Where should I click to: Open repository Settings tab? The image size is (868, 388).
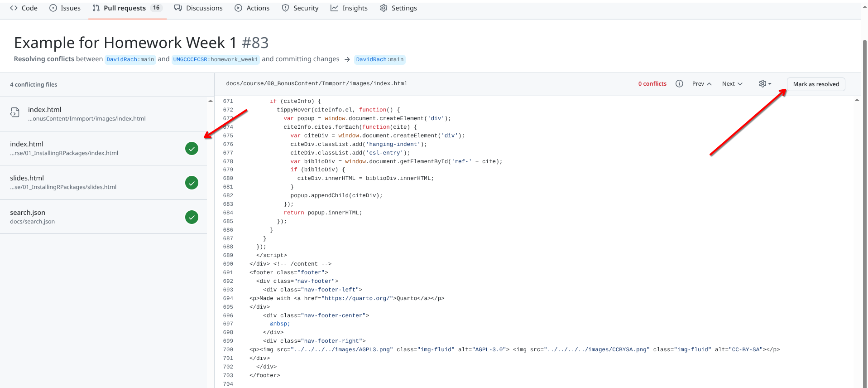coord(398,8)
